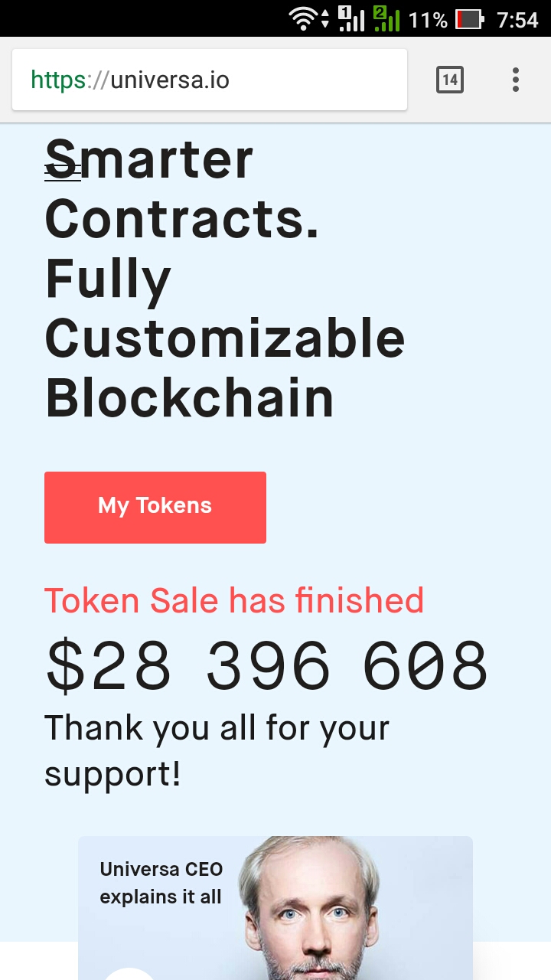Tap the $28 396 608 raised amount
Viewport: 551px width, 980px height.
tap(266, 666)
